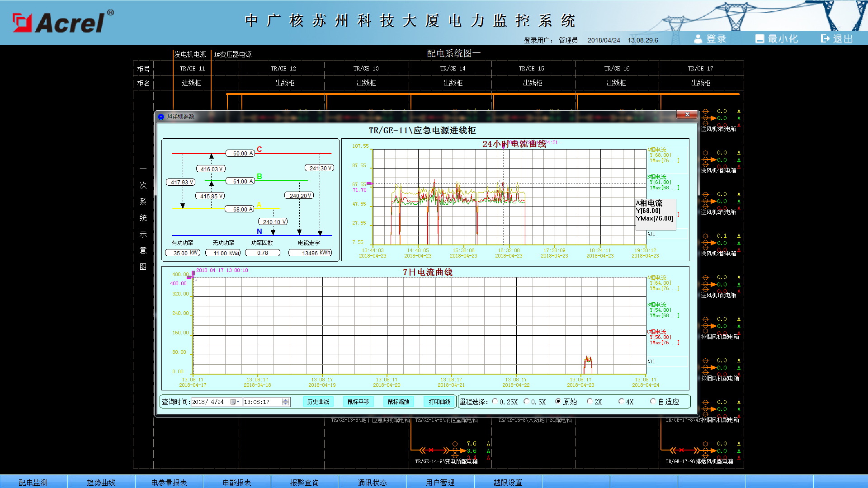Close the J4详细参数 dialog
868x488 pixels.
tap(687, 115)
